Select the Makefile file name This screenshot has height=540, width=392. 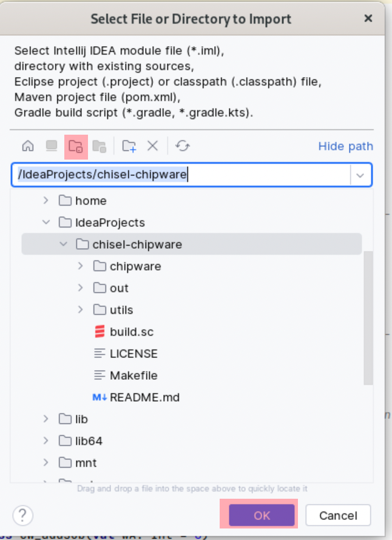pyautogui.click(x=133, y=376)
